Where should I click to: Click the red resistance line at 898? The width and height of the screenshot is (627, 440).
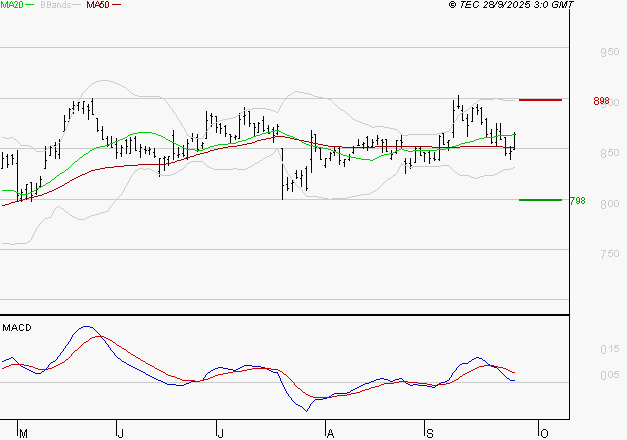(540, 100)
